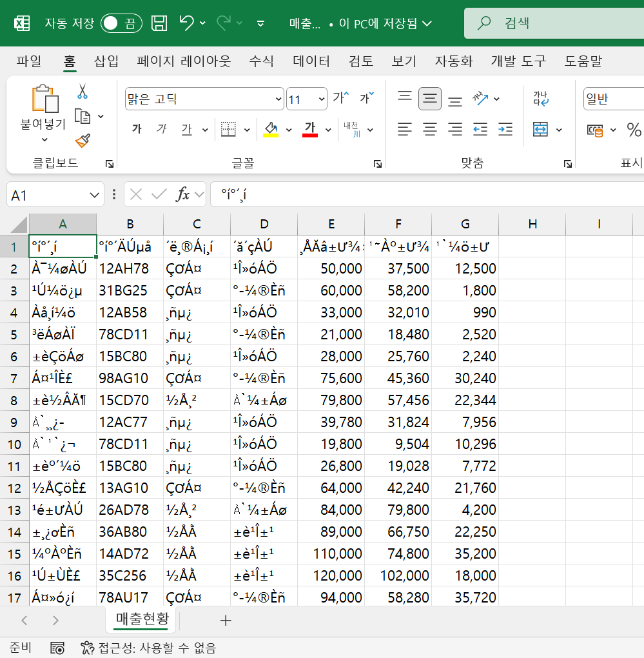Click the Percent Style icon
644x658 pixels.
click(634, 130)
